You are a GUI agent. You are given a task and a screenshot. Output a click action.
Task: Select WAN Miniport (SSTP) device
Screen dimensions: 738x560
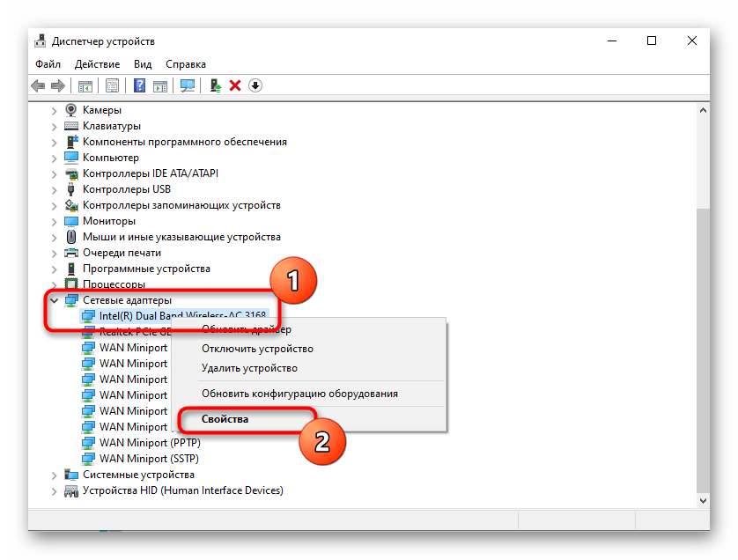tap(149, 459)
